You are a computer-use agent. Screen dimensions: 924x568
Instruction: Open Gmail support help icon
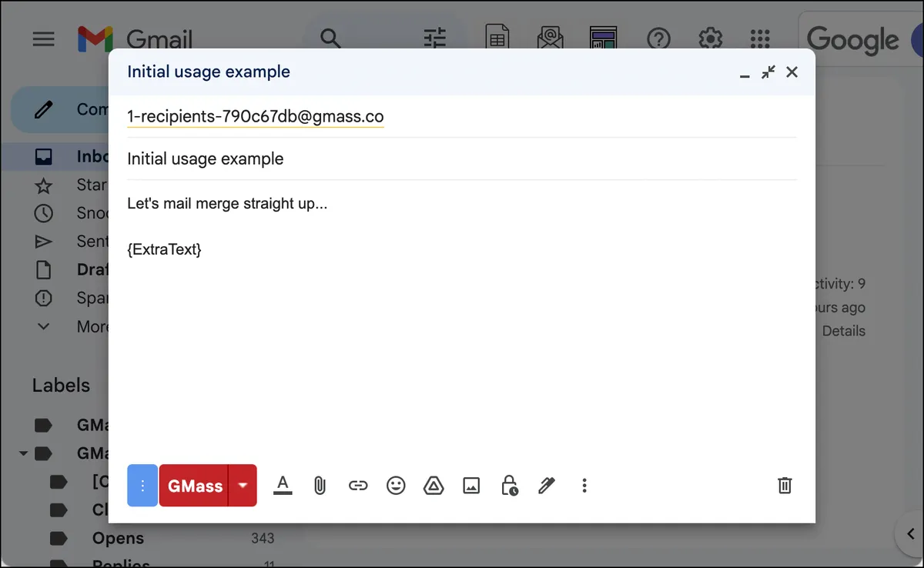[x=659, y=38]
